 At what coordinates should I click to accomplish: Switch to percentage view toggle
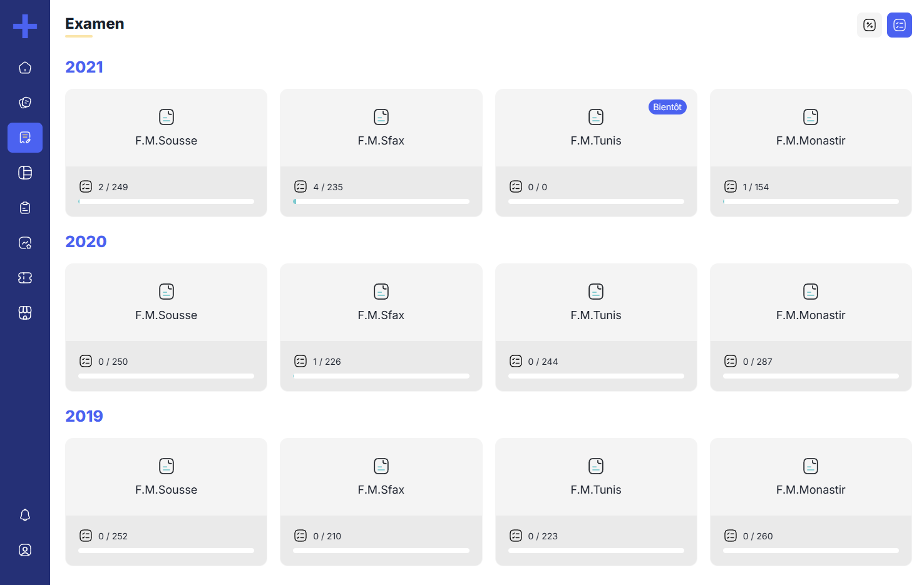coord(869,25)
